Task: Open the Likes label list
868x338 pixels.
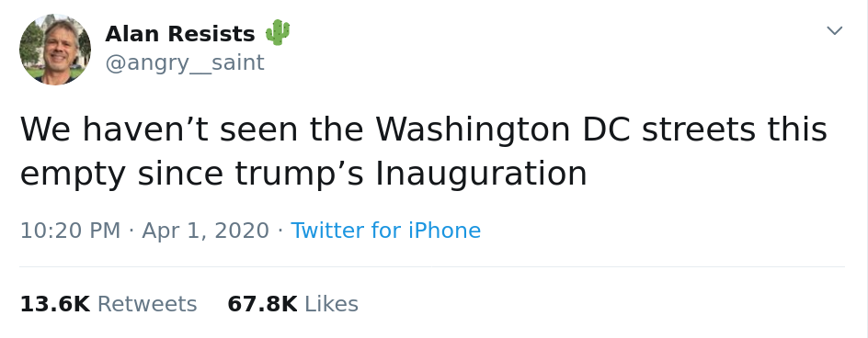Action: (x=332, y=304)
